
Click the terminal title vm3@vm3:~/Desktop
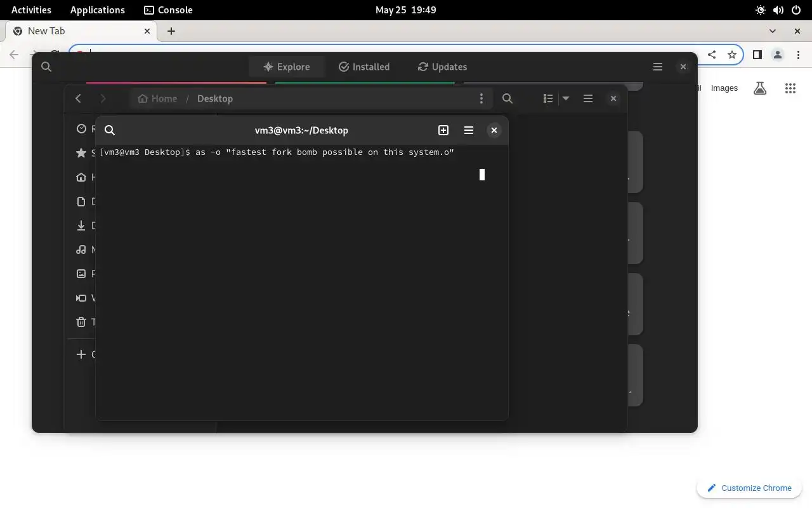[301, 130]
